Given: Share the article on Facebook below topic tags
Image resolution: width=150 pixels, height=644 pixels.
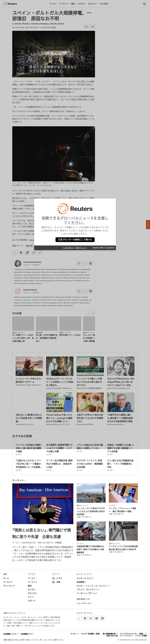Looking at the screenshot, I should tap(21, 252).
